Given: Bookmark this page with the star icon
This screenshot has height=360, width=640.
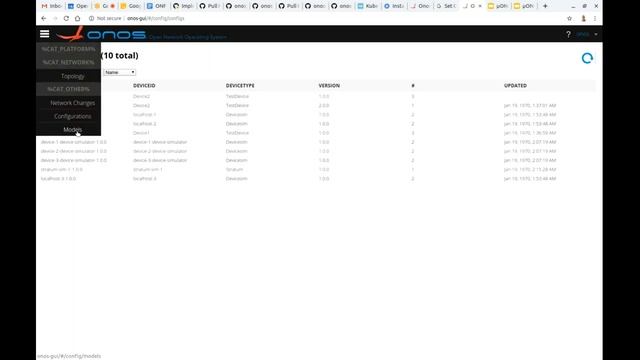Looking at the screenshot, I should tap(569, 18).
